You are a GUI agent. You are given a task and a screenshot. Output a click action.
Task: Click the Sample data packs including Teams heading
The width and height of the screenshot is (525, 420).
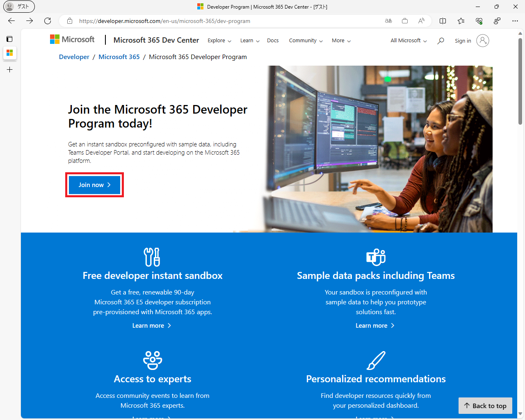376,276
